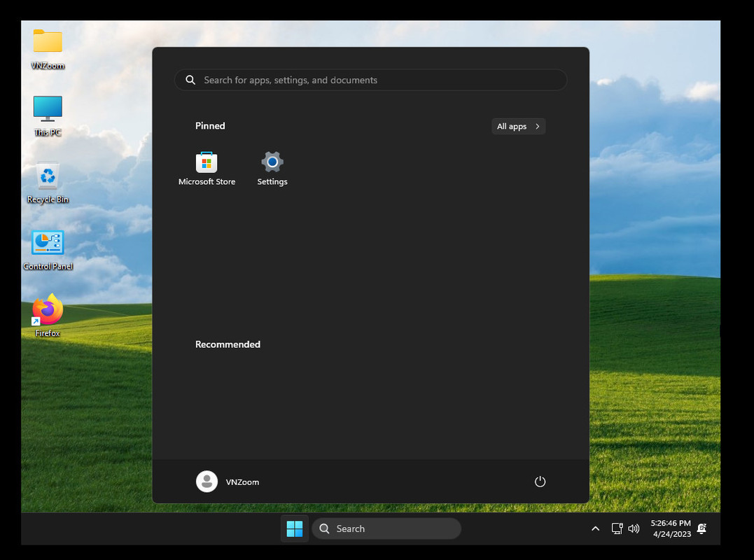Open the VNZoom user account menu
This screenshot has height=560, width=754.
[228, 482]
